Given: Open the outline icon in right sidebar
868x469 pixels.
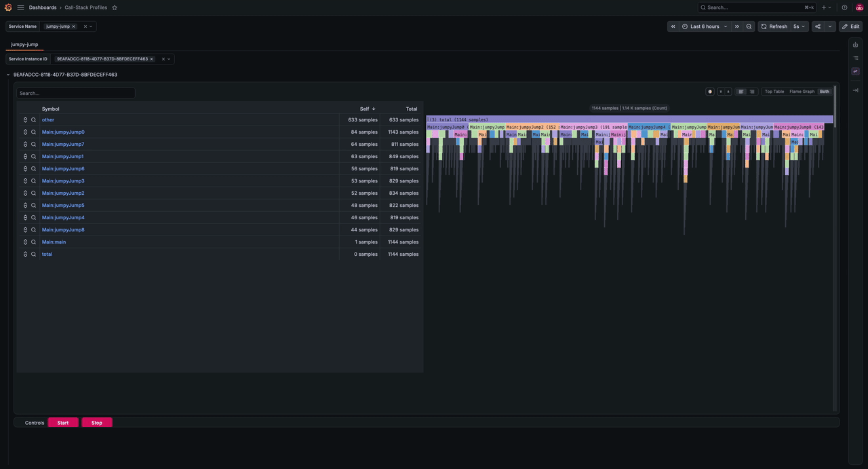Looking at the screenshot, I should click(856, 58).
